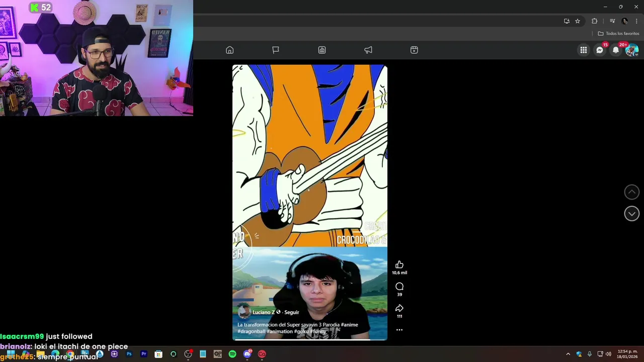Click the microphone tray icon

pos(590,354)
